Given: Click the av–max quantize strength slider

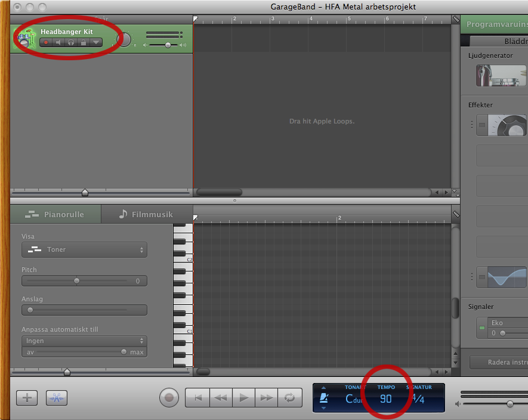Looking at the screenshot, I should [80, 352].
